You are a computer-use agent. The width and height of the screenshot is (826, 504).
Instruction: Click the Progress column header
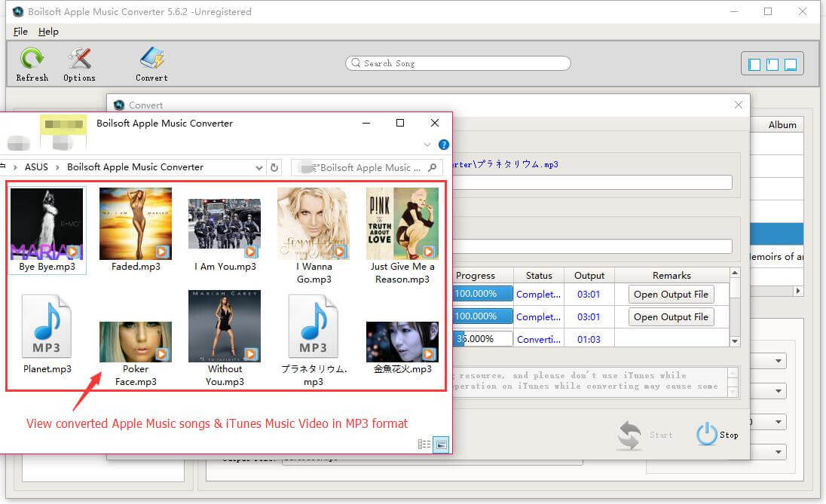point(482,276)
